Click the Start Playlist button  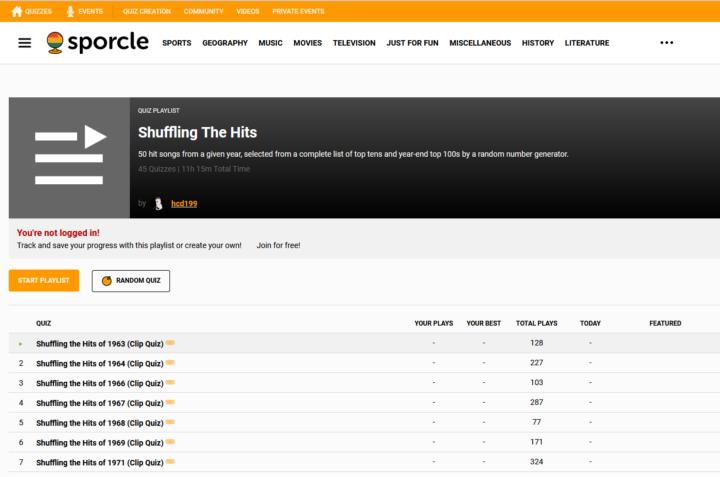[44, 281]
